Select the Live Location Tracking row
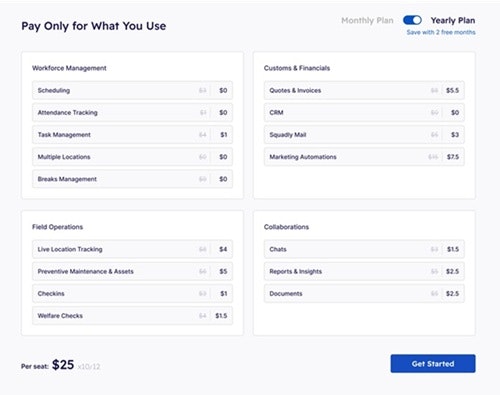The width and height of the screenshot is (500, 395). (132, 249)
